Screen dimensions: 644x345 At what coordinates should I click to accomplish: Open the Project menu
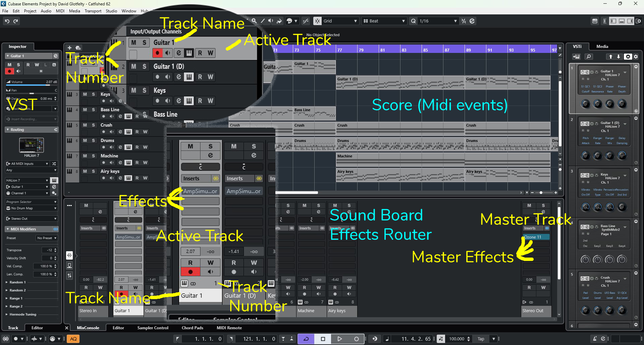click(x=30, y=11)
